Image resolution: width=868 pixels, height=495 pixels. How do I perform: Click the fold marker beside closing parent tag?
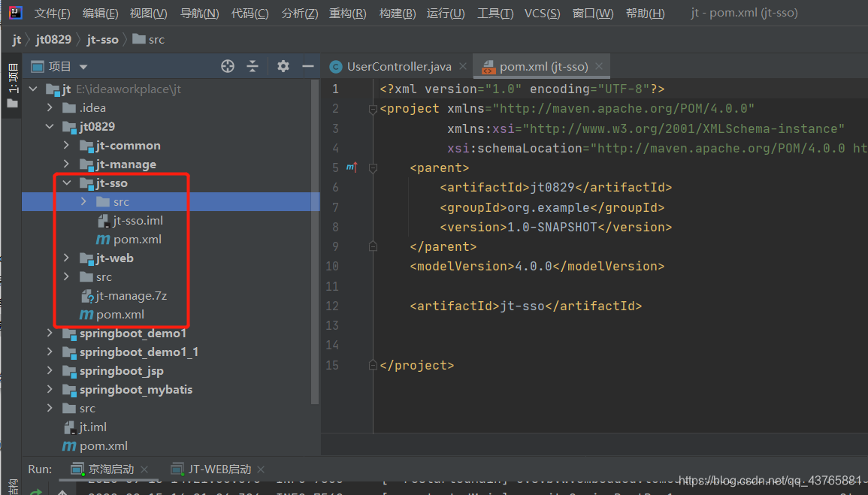click(373, 246)
